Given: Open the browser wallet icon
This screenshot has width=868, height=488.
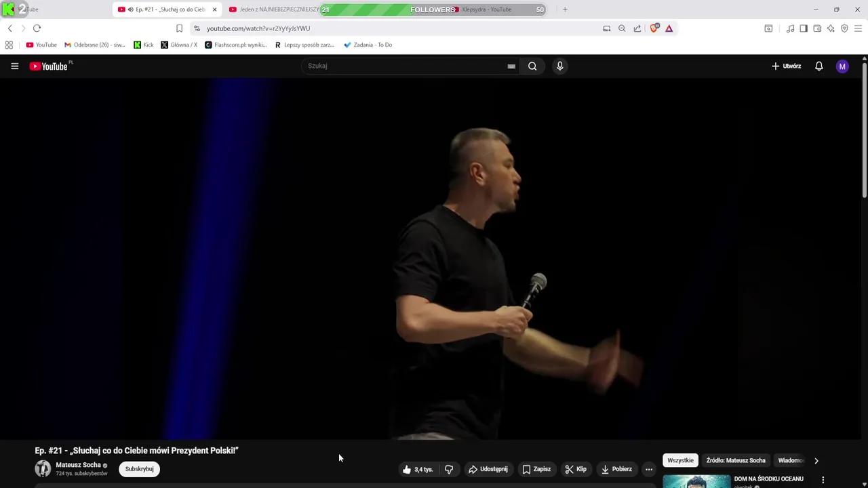Looking at the screenshot, I should tap(817, 28).
